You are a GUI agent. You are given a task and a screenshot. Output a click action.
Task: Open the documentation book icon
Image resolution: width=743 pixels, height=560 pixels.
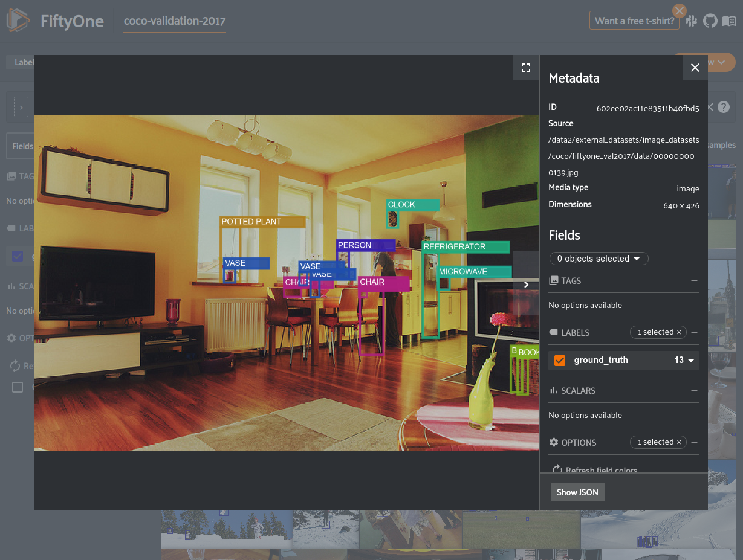pos(728,21)
